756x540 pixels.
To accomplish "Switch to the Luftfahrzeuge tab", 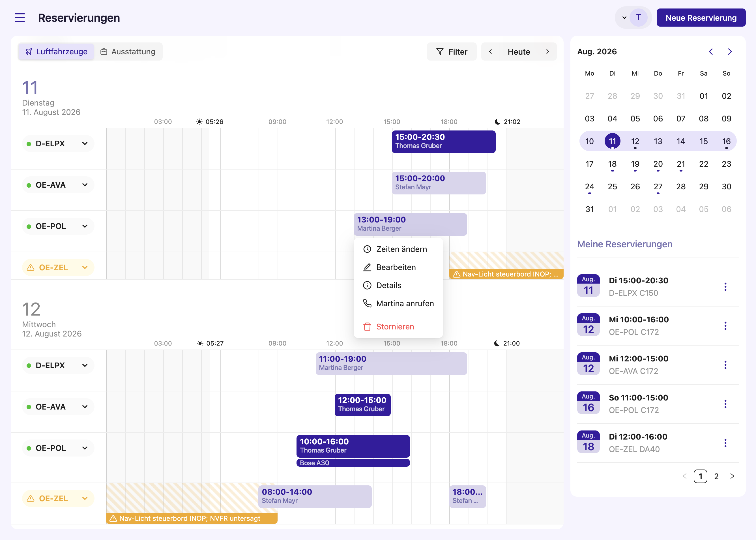I will 56,52.
